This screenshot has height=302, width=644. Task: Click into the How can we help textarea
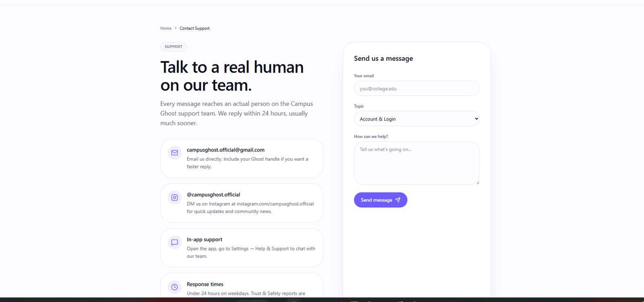(417, 163)
